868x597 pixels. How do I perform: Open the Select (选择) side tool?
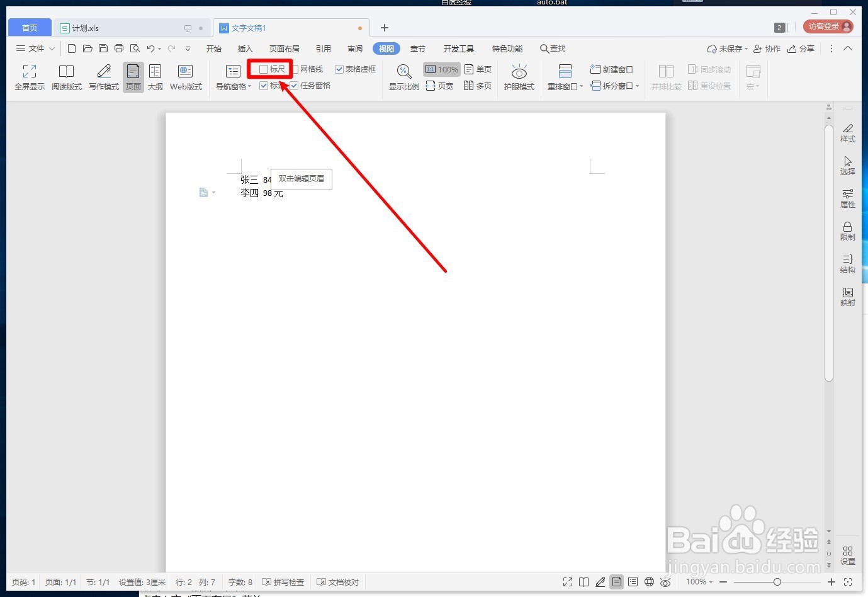coord(848,166)
